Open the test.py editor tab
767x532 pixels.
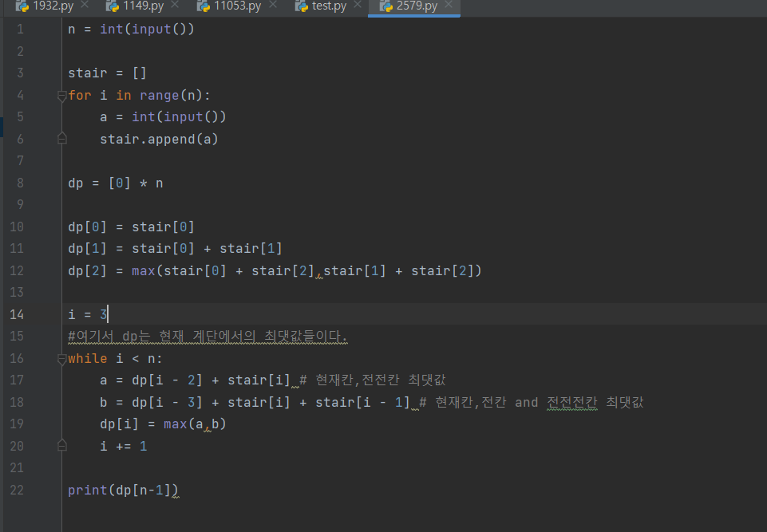click(329, 6)
